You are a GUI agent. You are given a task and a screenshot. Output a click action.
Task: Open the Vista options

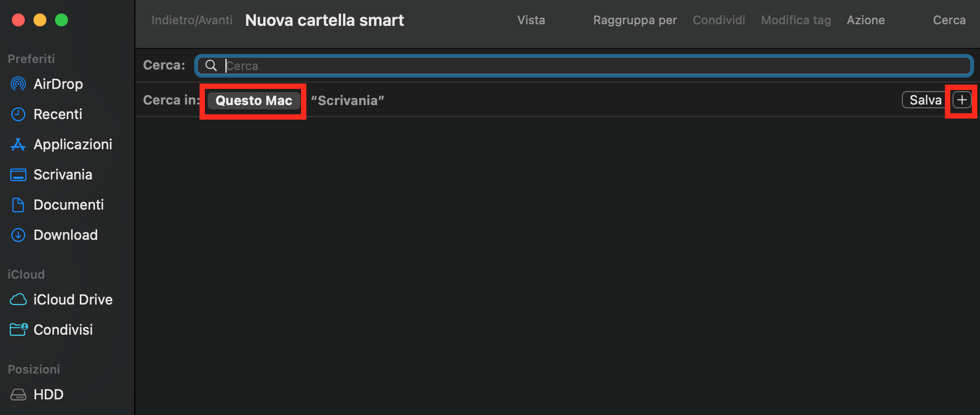(531, 20)
